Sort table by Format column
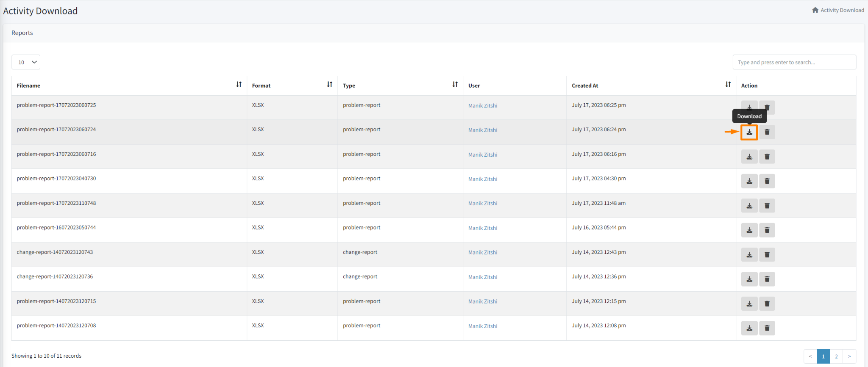 [330, 85]
